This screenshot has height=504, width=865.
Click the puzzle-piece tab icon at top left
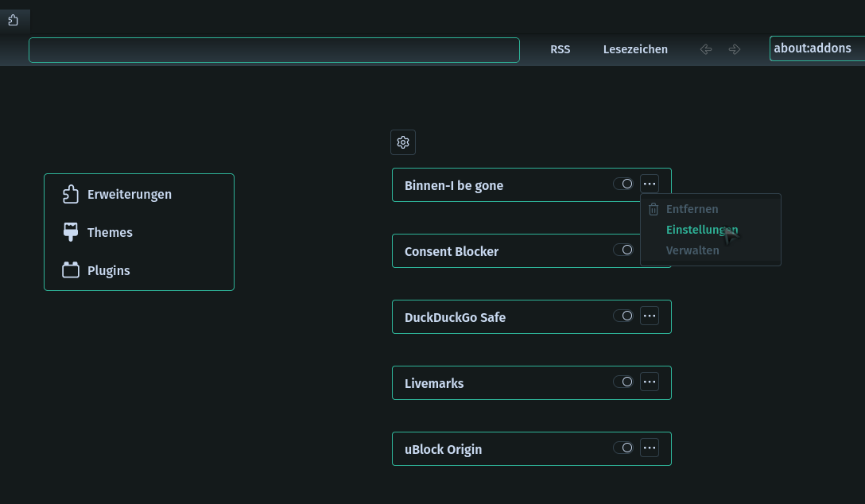(14, 20)
